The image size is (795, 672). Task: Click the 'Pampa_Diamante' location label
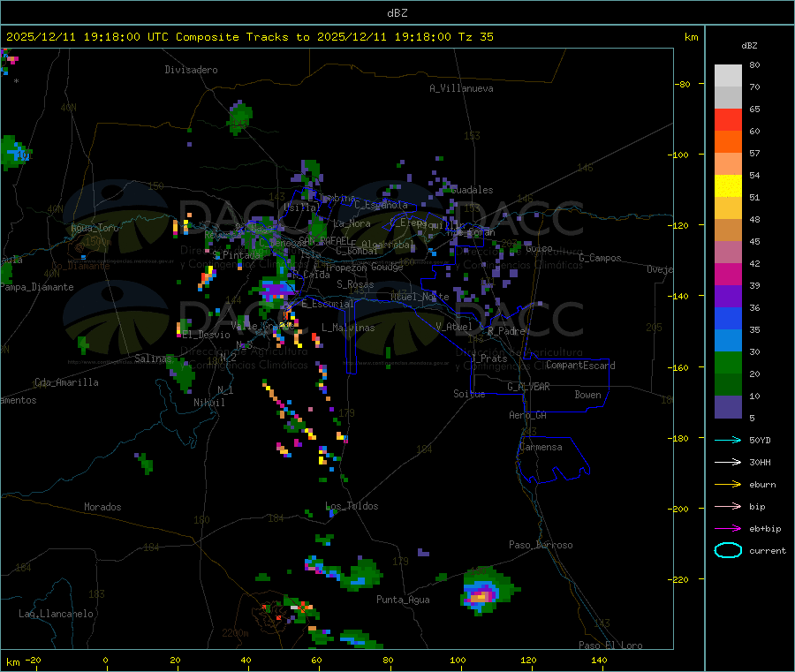(36, 287)
